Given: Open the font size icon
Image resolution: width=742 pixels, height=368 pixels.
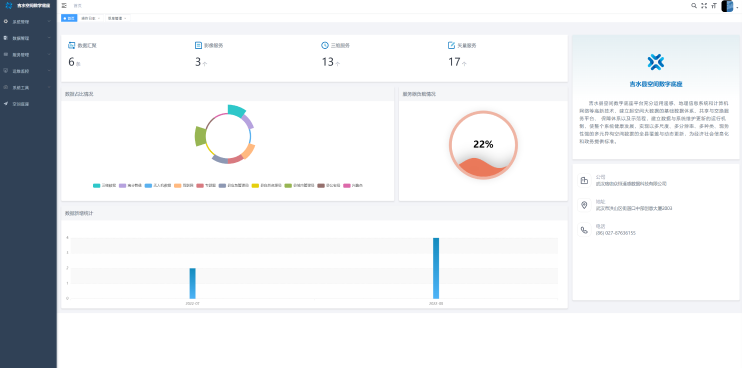Looking at the screenshot, I should point(714,6).
